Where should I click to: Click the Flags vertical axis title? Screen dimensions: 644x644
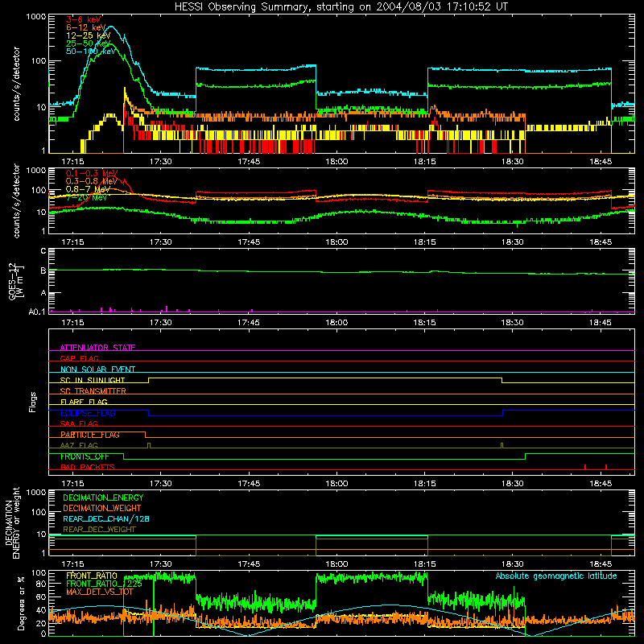33,402
